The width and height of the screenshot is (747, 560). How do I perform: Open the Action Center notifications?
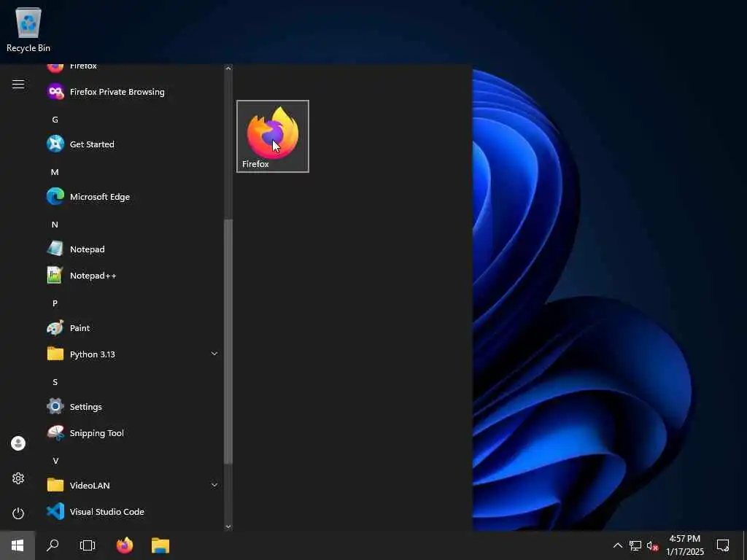pos(723,545)
